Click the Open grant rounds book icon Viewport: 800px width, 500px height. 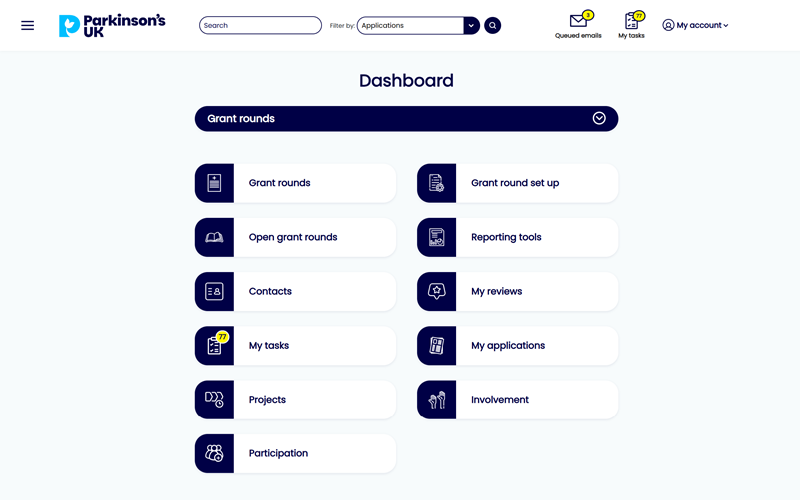[214, 237]
